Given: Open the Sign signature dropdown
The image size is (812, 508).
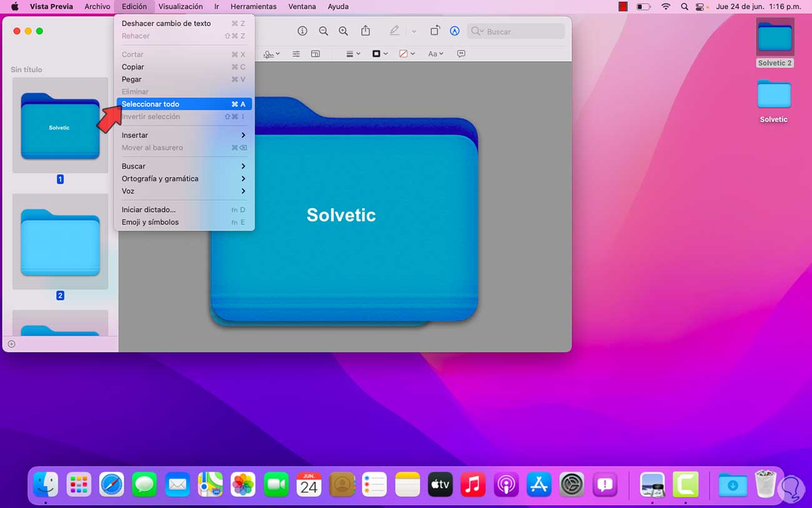Looking at the screenshot, I should pos(272,54).
